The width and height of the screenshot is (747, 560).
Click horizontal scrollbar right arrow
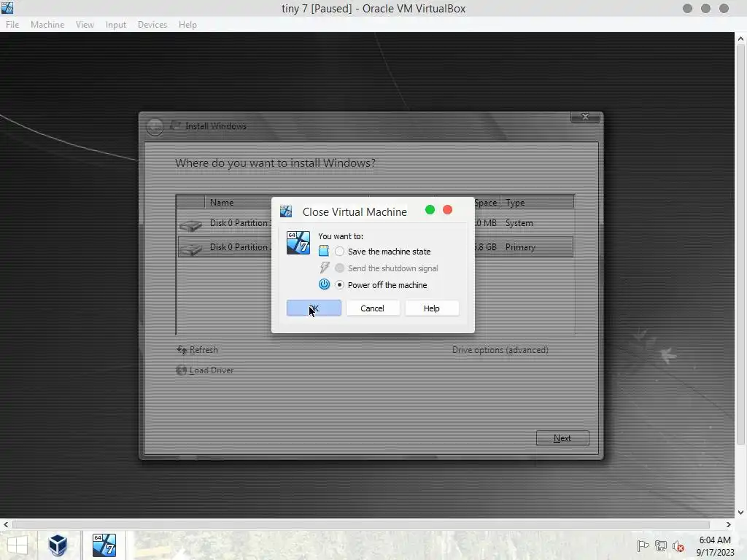pos(729,525)
